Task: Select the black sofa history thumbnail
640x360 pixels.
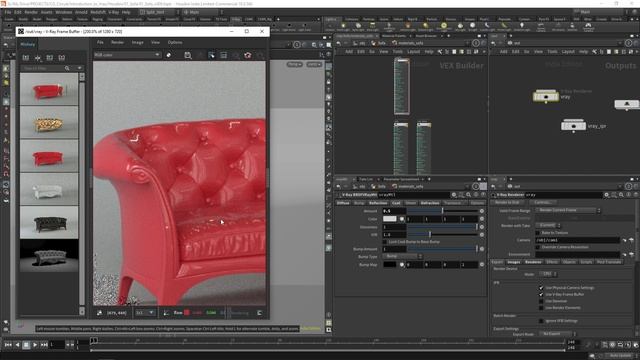Action: tap(49, 222)
